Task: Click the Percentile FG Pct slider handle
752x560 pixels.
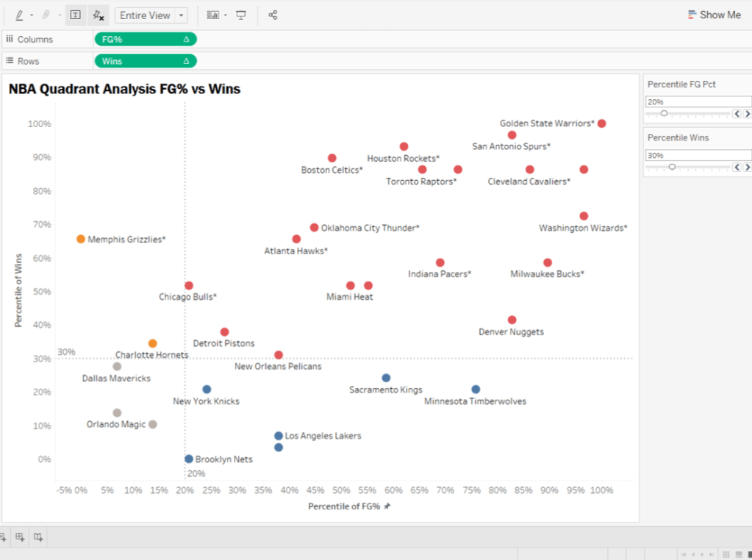Action: (665, 113)
